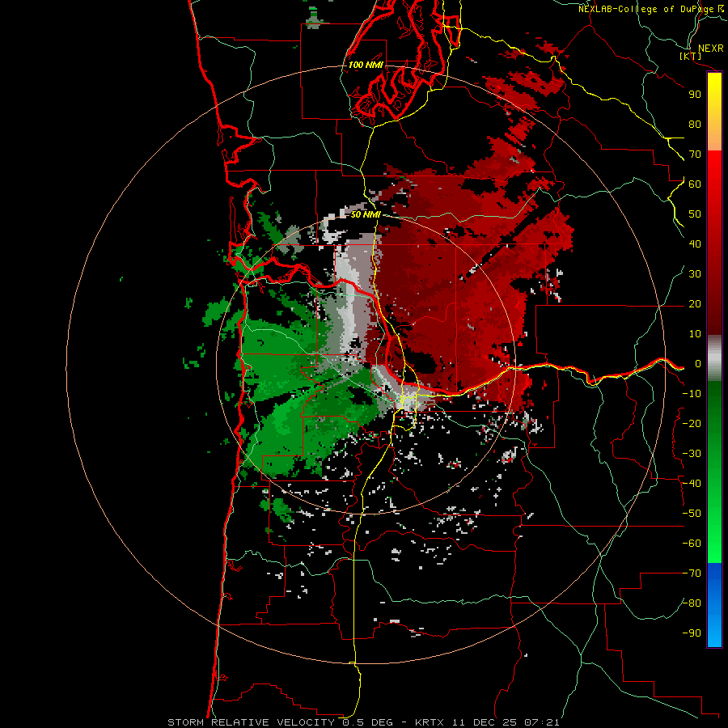
Task: Click the 20 value on velocity scale
Action: tap(695, 304)
